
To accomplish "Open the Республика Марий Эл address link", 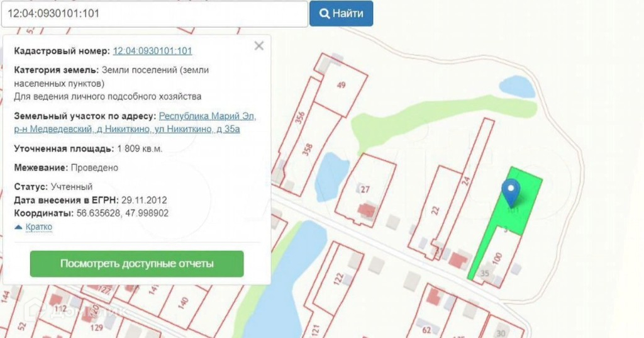I will click(135, 123).
